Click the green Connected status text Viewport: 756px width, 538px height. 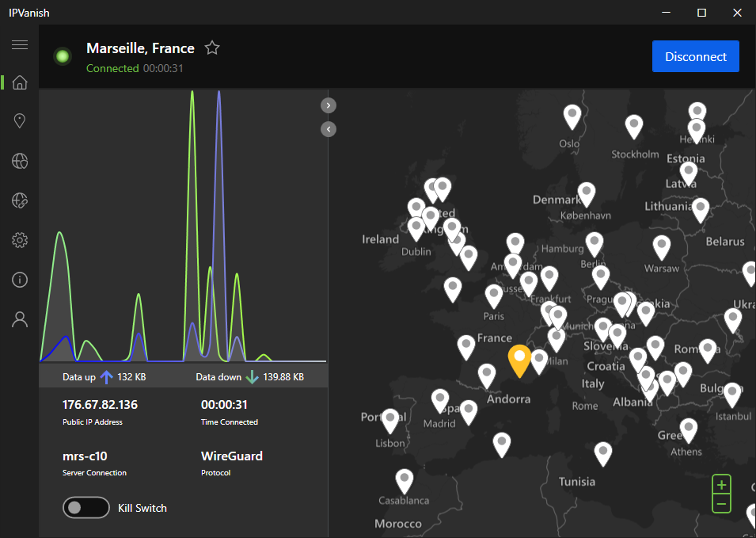(x=112, y=68)
